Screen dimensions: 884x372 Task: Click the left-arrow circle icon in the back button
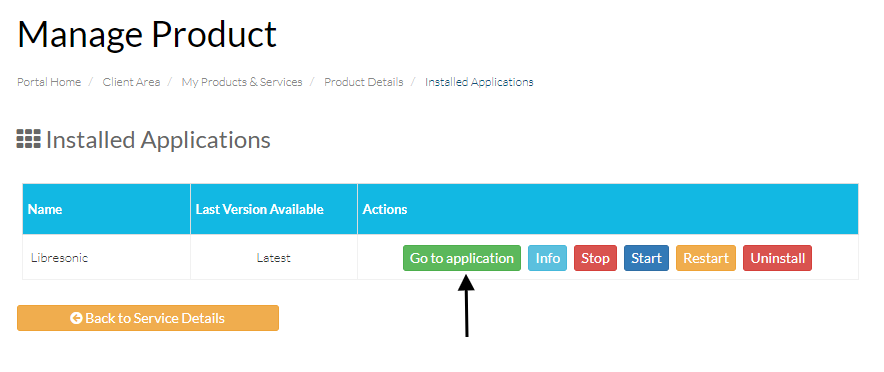point(76,318)
